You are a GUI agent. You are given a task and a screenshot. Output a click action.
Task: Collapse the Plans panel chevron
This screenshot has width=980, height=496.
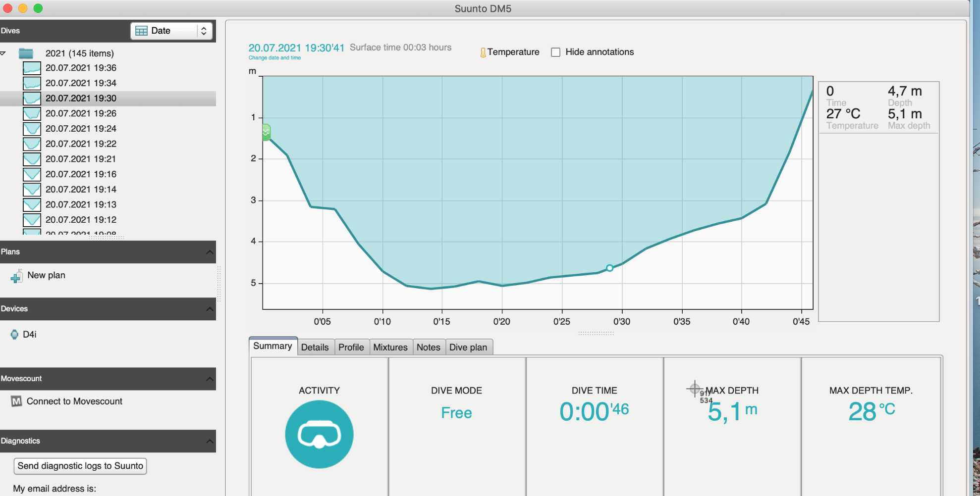(x=210, y=252)
